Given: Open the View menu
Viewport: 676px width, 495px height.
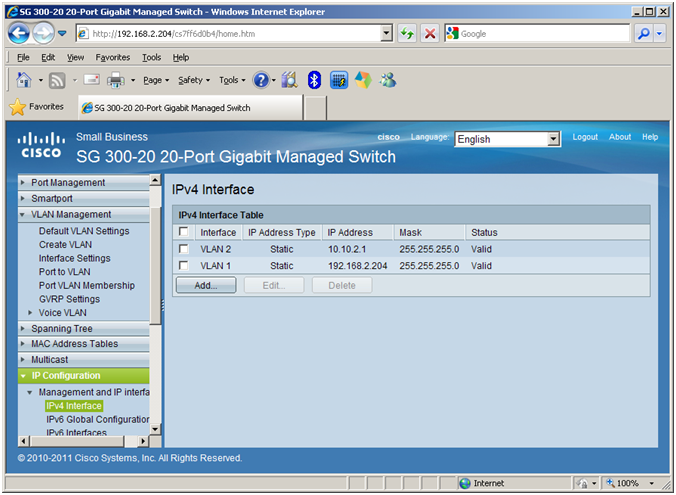Looking at the screenshot, I should pyautogui.click(x=75, y=57).
